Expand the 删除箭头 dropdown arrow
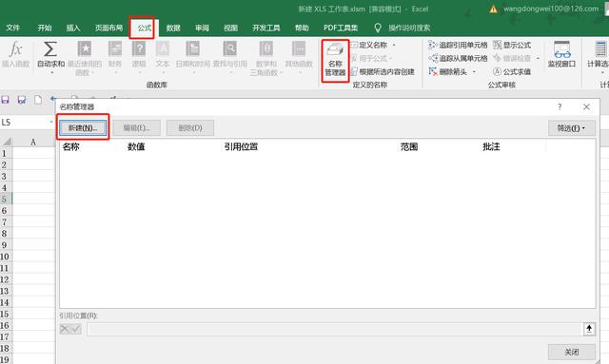The image size is (609, 364). point(474,71)
